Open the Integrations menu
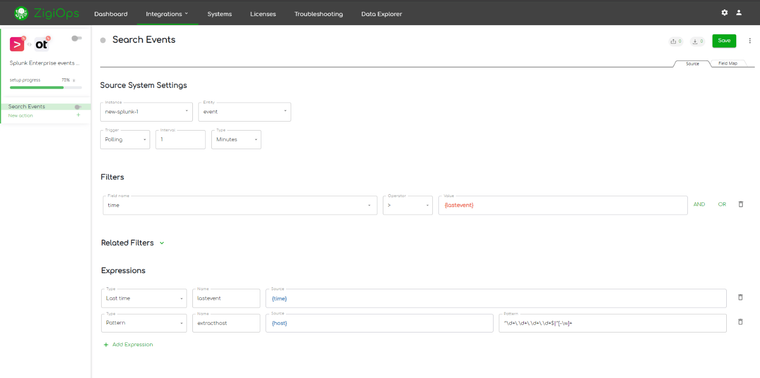Screen dimensions: 760x378 pyautogui.click(x=167, y=14)
